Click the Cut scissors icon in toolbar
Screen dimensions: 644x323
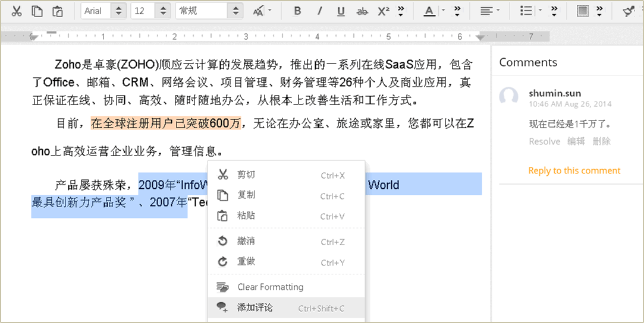coord(17,11)
